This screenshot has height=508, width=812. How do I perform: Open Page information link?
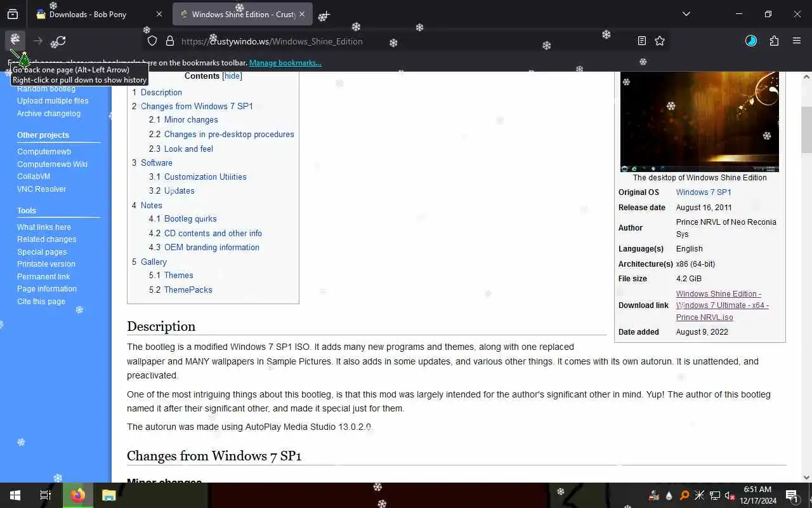47,288
